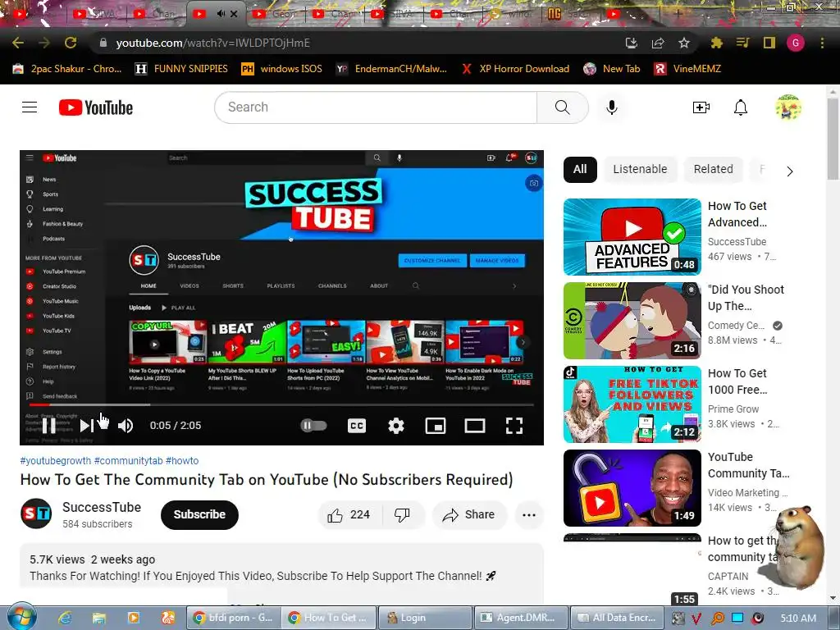Open the #communitytab hashtag
The width and height of the screenshot is (840, 630).
[128, 461]
